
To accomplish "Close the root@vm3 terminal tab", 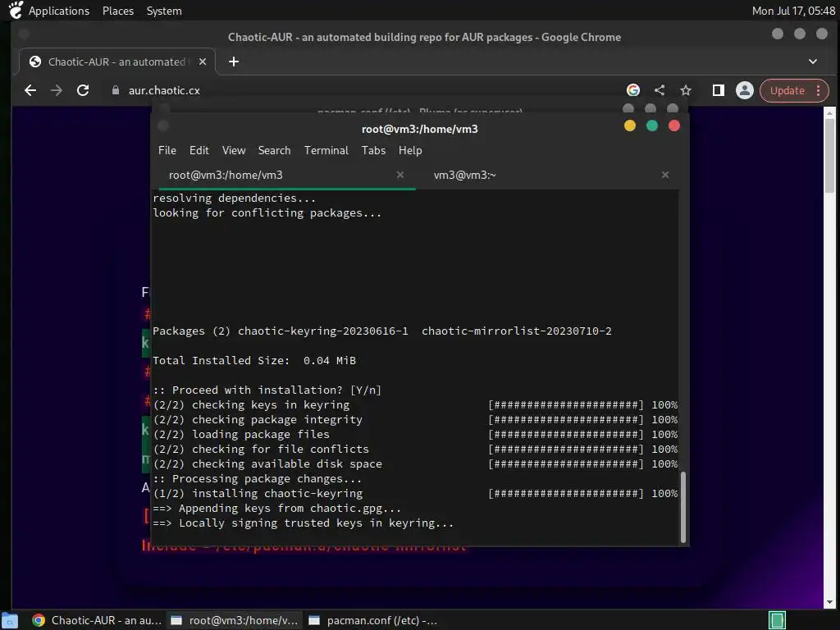I will click(x=399, y=175).
